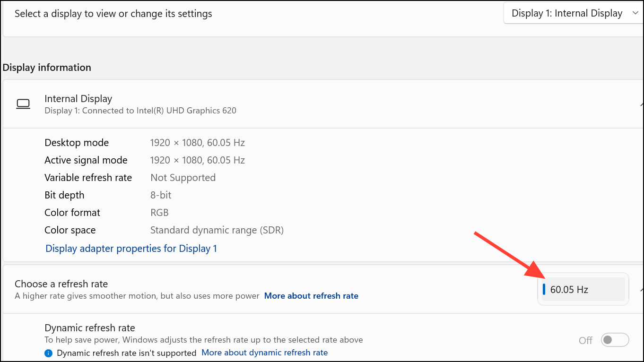Click the Internal Display header title

tap(78, 99)
